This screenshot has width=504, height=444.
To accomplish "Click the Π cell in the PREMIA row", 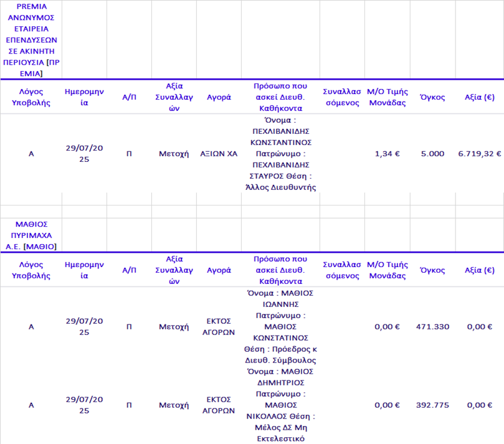I will tap(129, 154).
